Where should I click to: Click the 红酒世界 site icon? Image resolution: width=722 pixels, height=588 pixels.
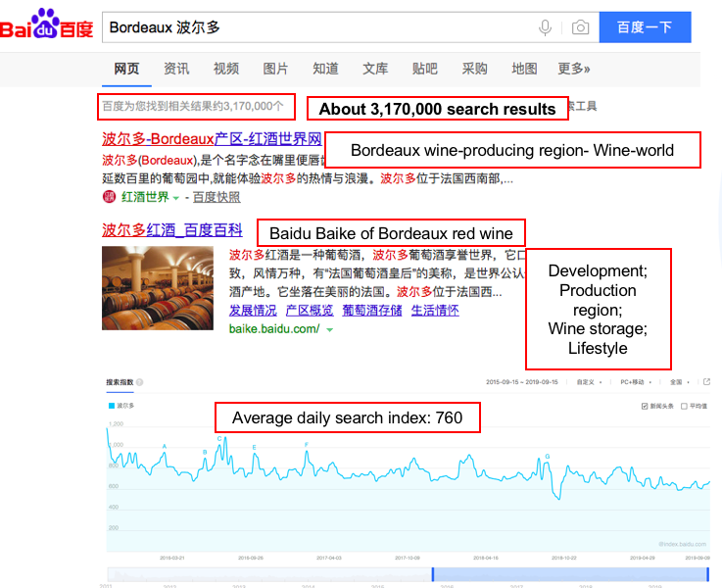[x=109, y=197]
